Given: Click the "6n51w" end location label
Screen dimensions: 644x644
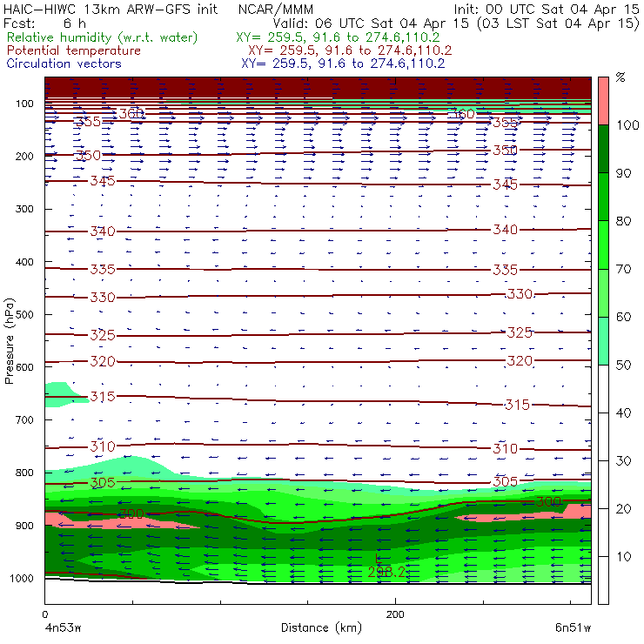Looking at the screenshot, I should coord(573,628).
